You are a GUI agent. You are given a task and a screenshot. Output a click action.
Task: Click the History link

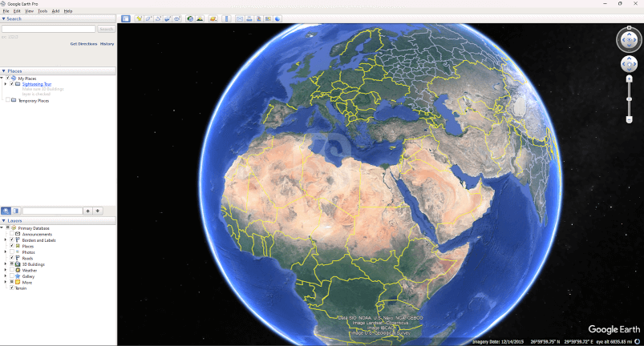point(107,43)
